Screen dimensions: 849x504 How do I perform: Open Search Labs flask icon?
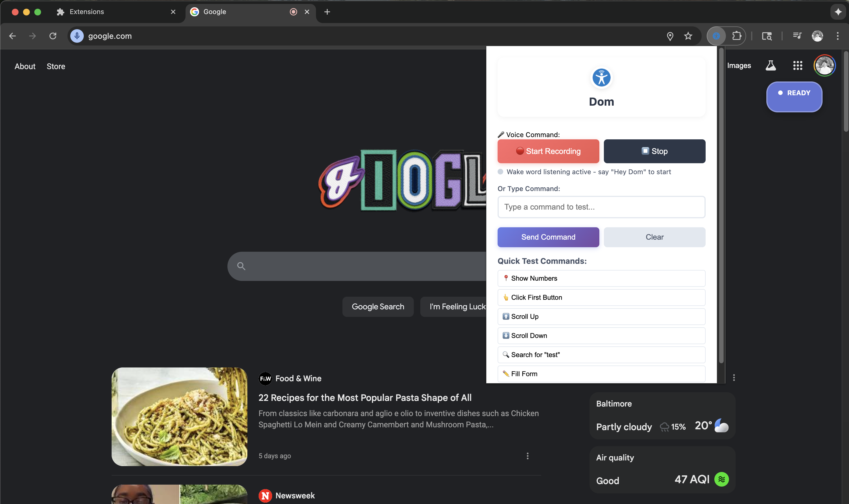771,65
